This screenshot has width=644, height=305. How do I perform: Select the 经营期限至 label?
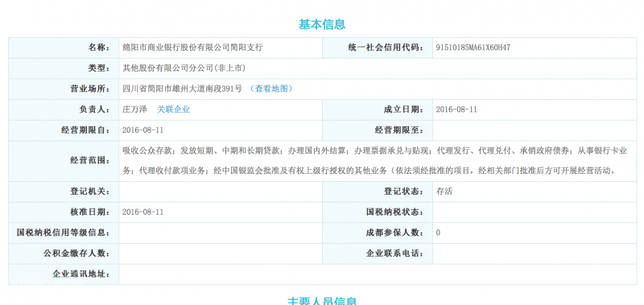click(399, 130)
